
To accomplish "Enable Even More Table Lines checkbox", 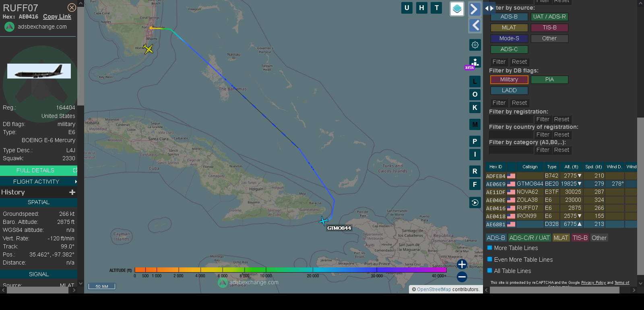I will pyautogui.click(x=490, y=259).
